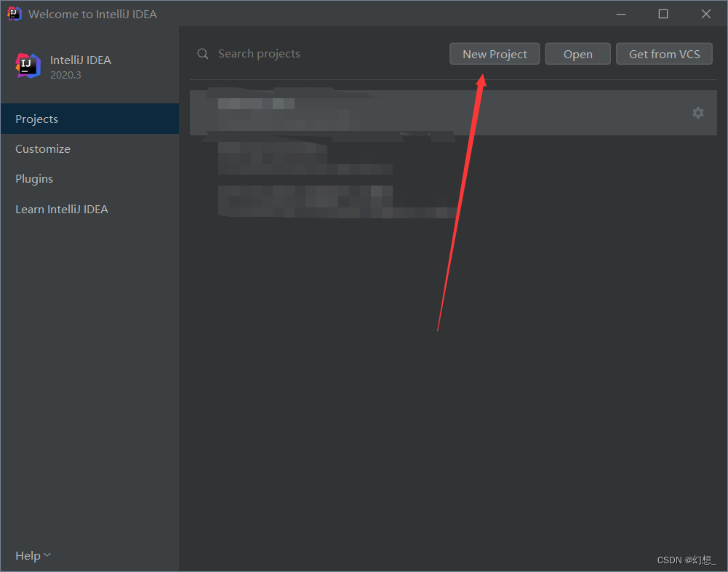Open Learn IntelliJ IDEA section
This screenshot has height=572, width=728.
89,209
